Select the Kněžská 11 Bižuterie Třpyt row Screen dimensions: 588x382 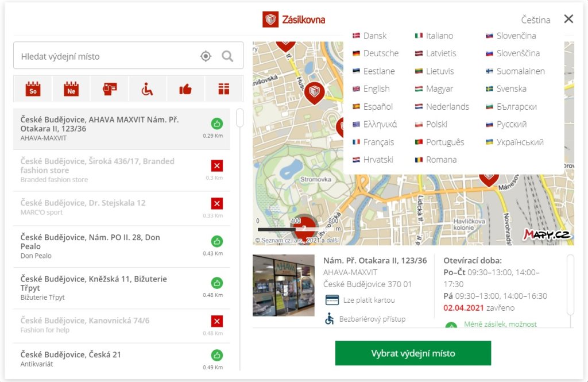tap(122, 288)
